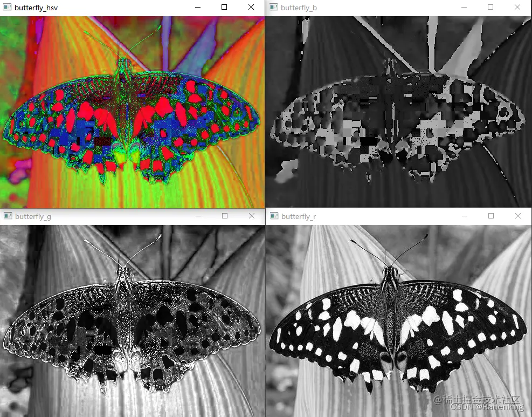Click the red channel butterfly image

399,321
